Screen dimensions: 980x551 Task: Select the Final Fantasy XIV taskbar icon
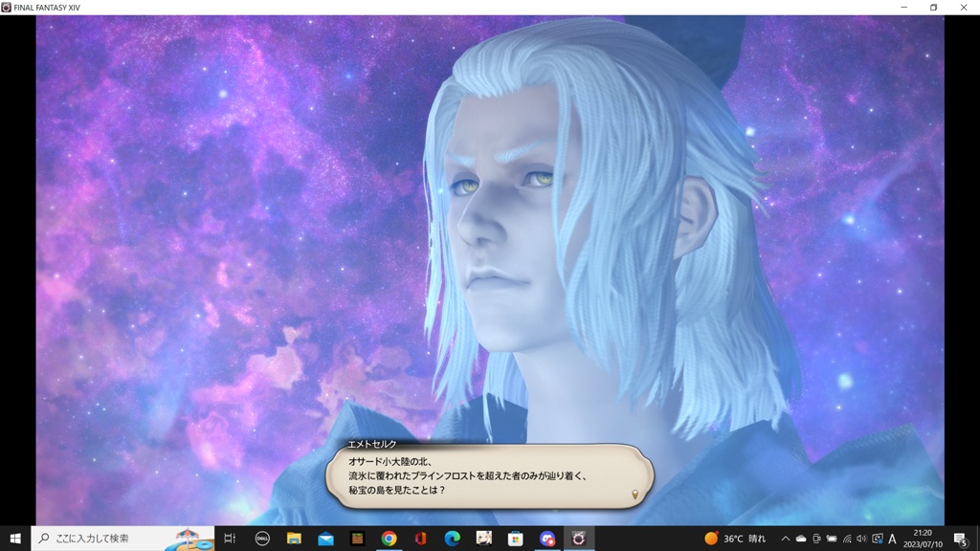(579, 538)
